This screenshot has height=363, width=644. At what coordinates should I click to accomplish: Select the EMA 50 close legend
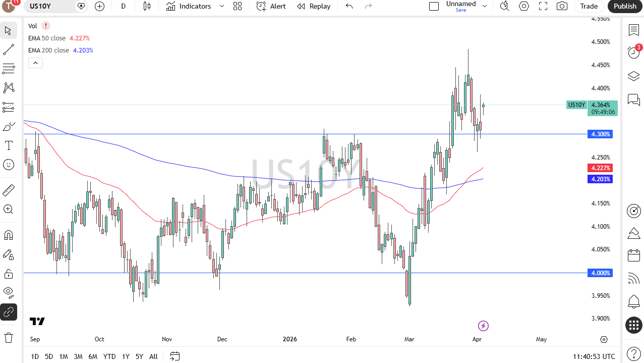click(47, 38)
